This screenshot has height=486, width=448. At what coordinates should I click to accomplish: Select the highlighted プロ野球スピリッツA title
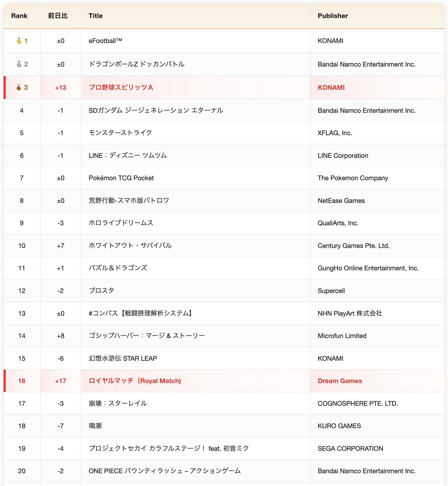(x=121, y=87)
